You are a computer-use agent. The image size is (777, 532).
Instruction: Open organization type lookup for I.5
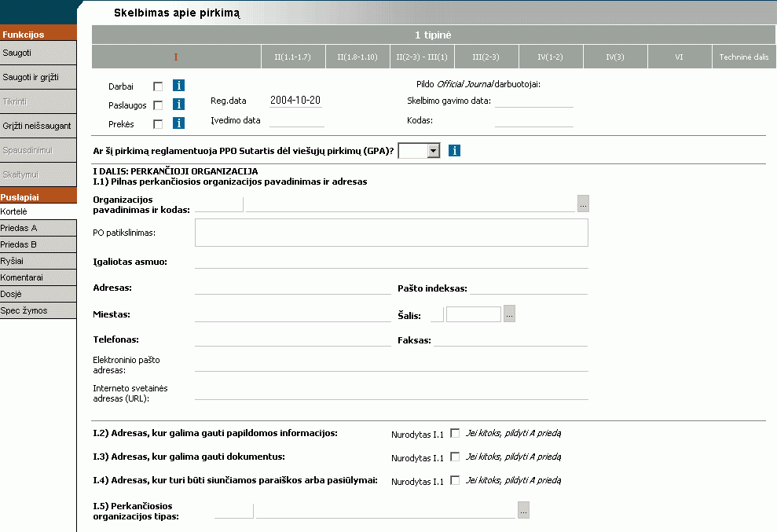(523, 510)
